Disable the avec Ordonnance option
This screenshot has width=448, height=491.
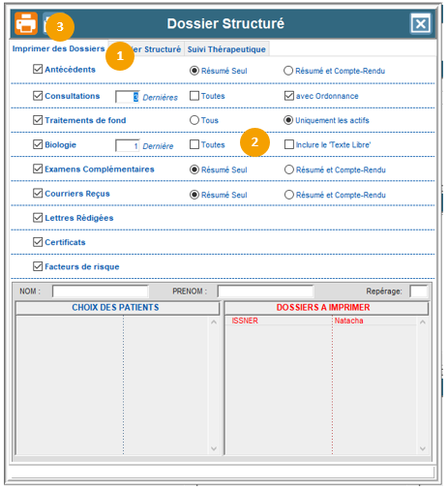point(289,96)
